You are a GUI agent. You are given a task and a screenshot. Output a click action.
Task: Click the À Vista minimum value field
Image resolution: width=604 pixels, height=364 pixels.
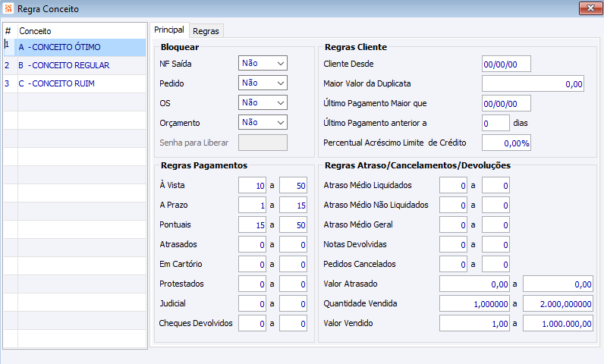coord(251,186)
